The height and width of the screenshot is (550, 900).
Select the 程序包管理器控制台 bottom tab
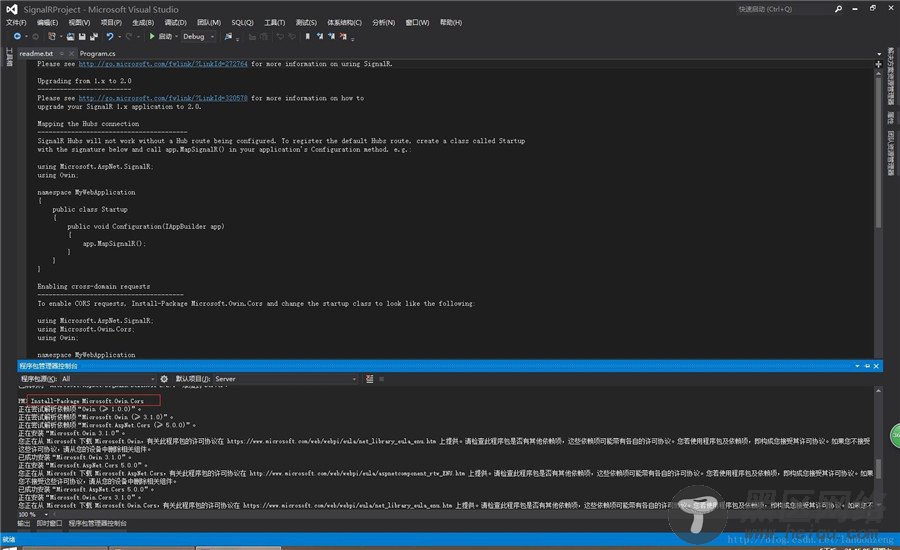pyautogui.click(x=98, y=523)
